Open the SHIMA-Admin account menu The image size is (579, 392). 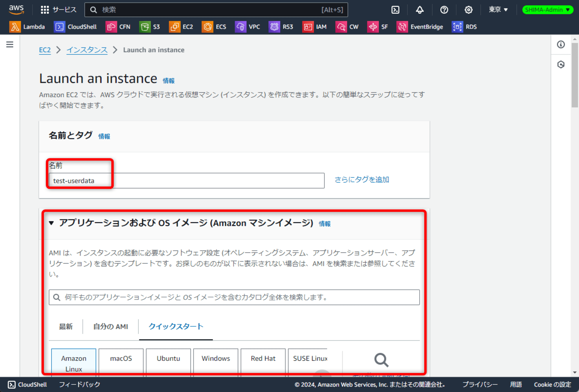click(x=547, y=10)
